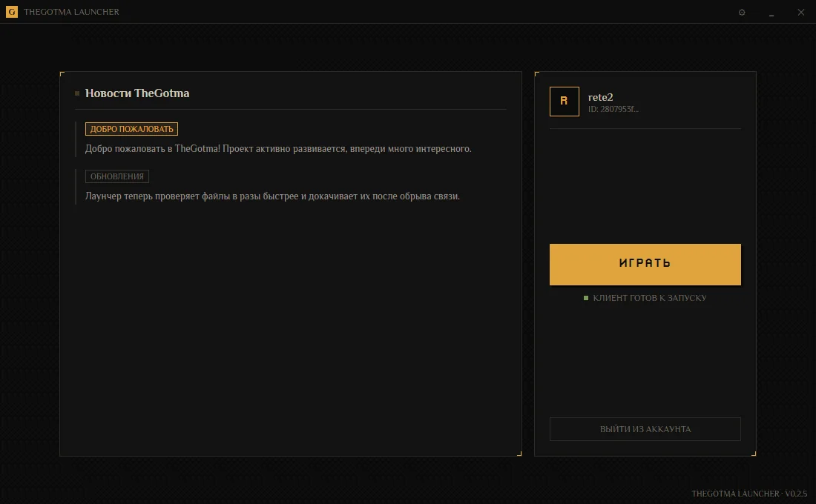Click the welcome news message text
The height and width of the screenshot is (504, 816).
click(278, 149)
